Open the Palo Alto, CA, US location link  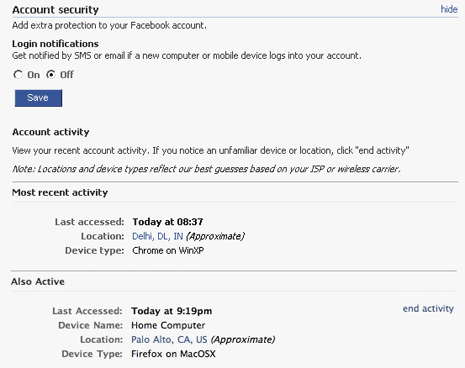(169, 340)
